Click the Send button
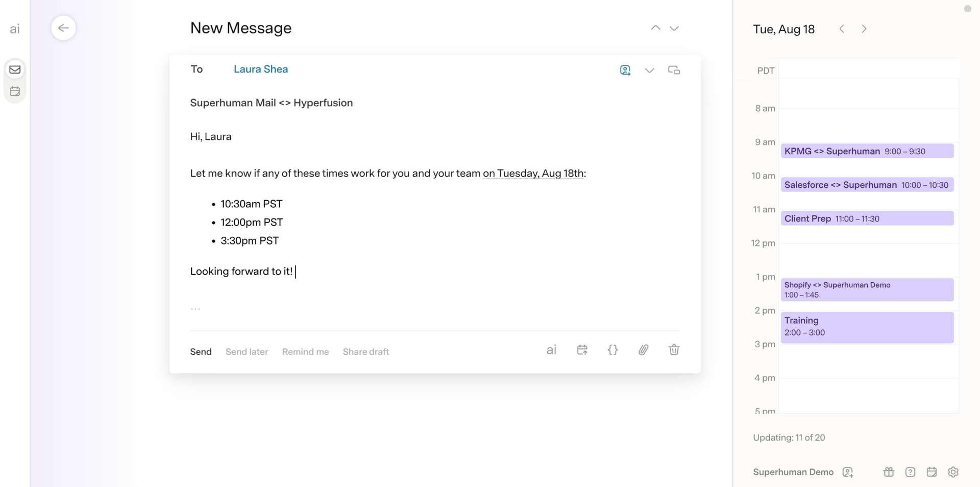The height and width of the screenshot is (487, 980). tap(201, 352)
